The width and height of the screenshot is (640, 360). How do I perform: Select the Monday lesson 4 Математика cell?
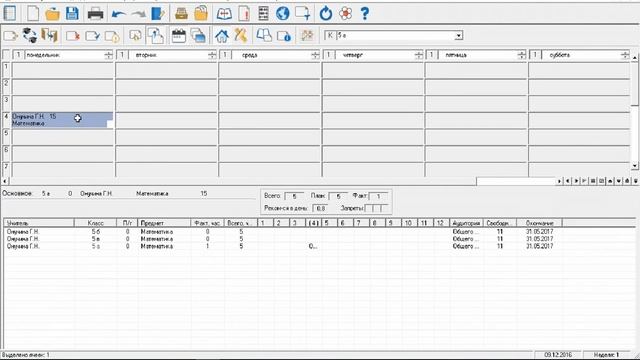click(62, 120)
